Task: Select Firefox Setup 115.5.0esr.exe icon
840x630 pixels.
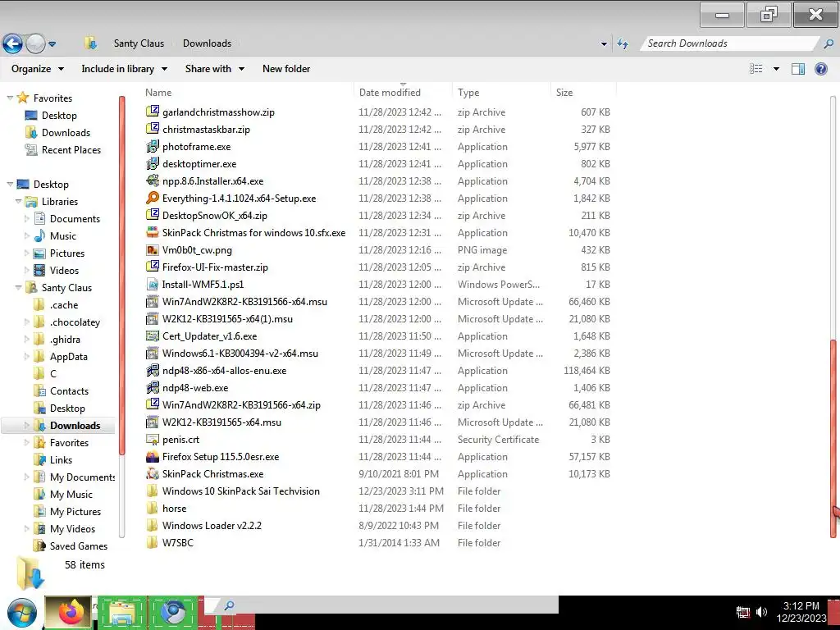Action: click(153, 456)
